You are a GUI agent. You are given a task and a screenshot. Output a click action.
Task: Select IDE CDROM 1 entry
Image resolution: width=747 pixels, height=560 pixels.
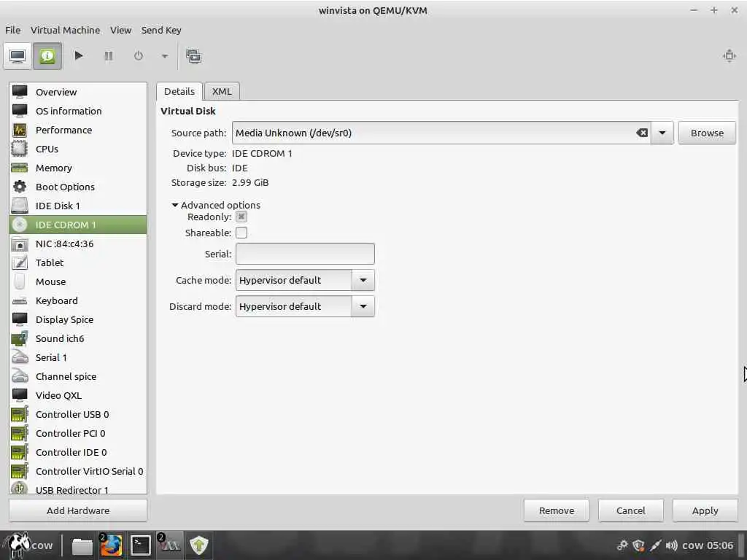tap(77, 225)
